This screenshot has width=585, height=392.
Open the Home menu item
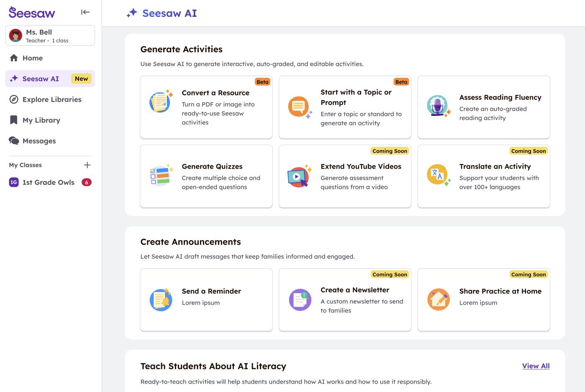pyautogui.click(x=50, y=58)
